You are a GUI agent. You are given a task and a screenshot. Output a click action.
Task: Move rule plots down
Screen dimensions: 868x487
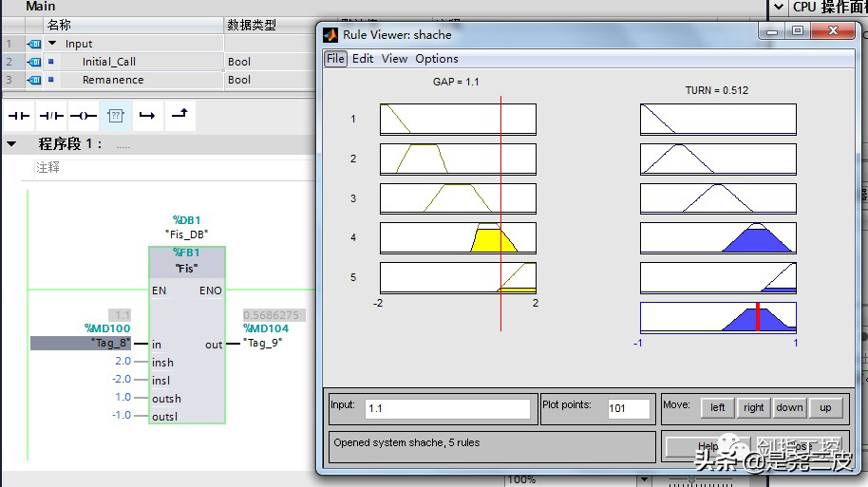click(789, 408)
